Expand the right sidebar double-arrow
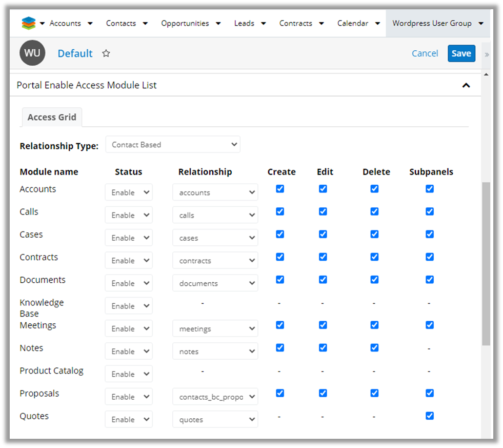The height and width of the screenshot is (448, 503). coord(487,54)
